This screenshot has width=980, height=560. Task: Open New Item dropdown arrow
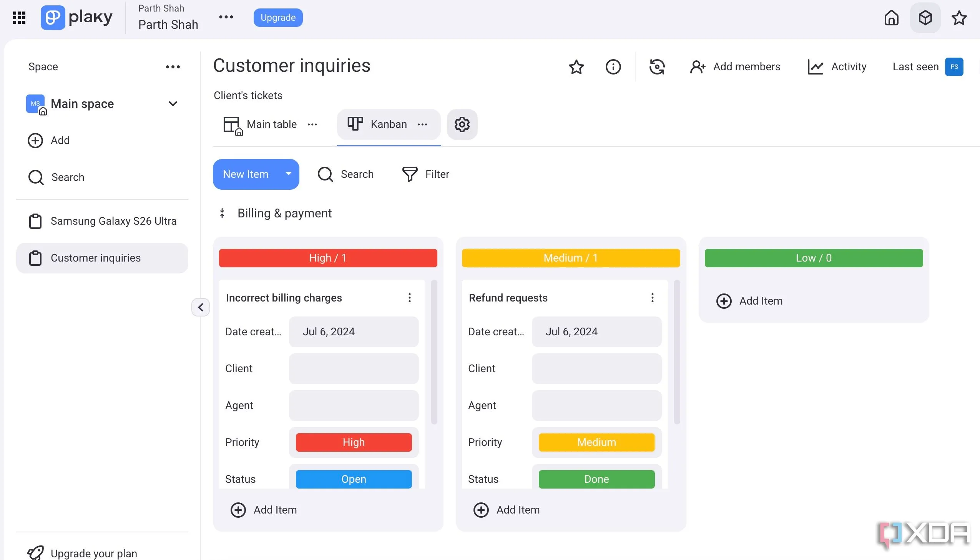[x=289, y=174]
